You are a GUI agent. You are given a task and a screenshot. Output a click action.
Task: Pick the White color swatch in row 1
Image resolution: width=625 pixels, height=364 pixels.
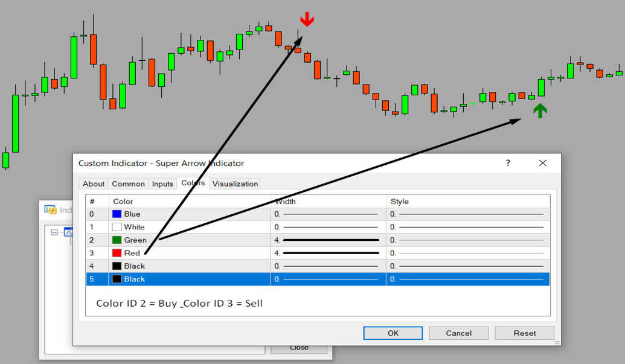117,227
